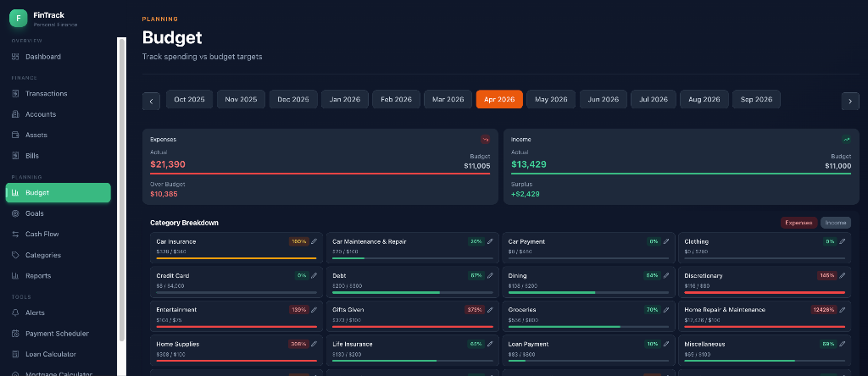Edit Entertainment budget pencil icon
Viewport: 868px width, 376px height.
(314, 310)
